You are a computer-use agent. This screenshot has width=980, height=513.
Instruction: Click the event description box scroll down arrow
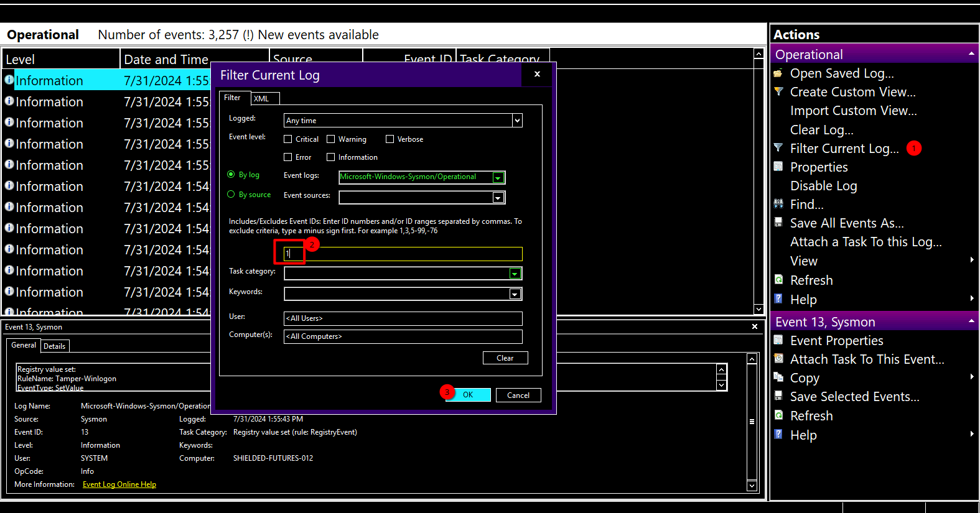coord(721,386)
